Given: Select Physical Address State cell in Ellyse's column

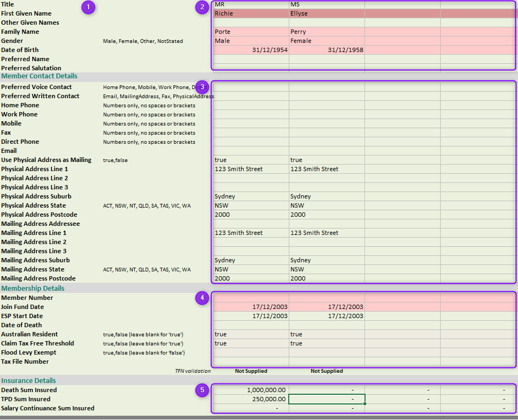Looking at the screenshot, I should (327, 205).
